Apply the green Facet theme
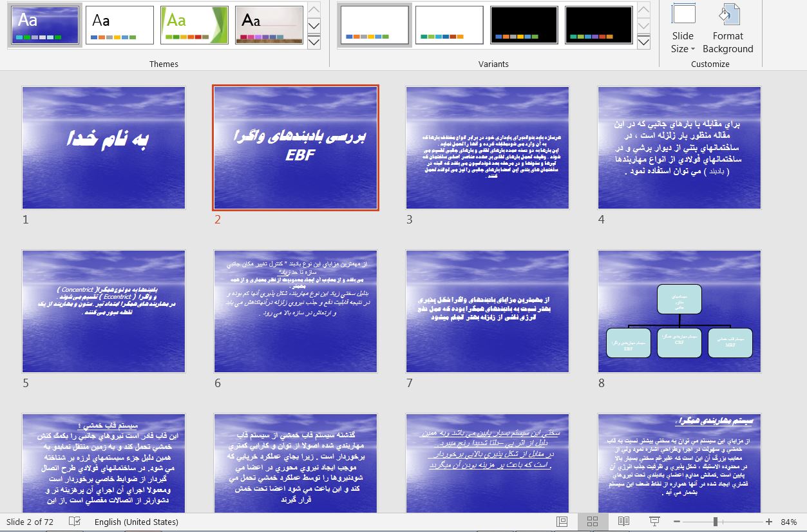The width and height of the screenshot is (807, 532). tap(195, 25)
